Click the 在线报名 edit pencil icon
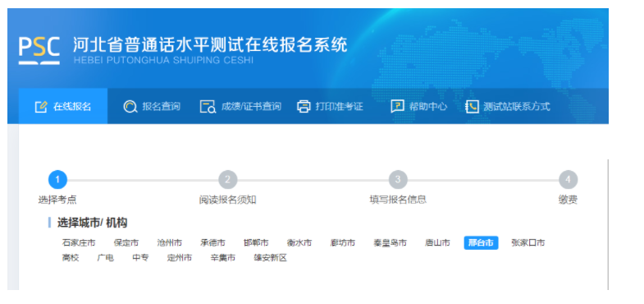The height and width of the screenshot is (304, 644). pyautogui.click(x=41, y=107)
